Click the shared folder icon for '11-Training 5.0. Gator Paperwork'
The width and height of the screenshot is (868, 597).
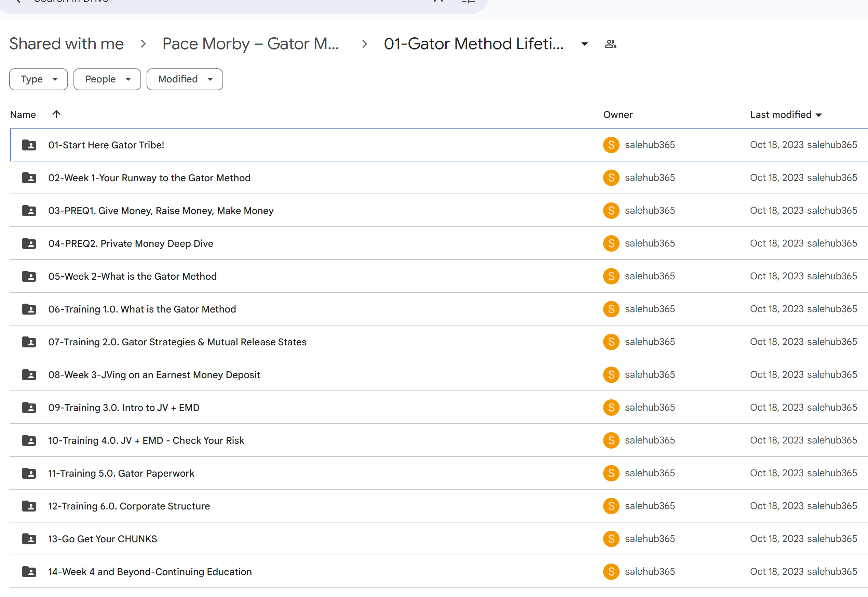point(30,473)
